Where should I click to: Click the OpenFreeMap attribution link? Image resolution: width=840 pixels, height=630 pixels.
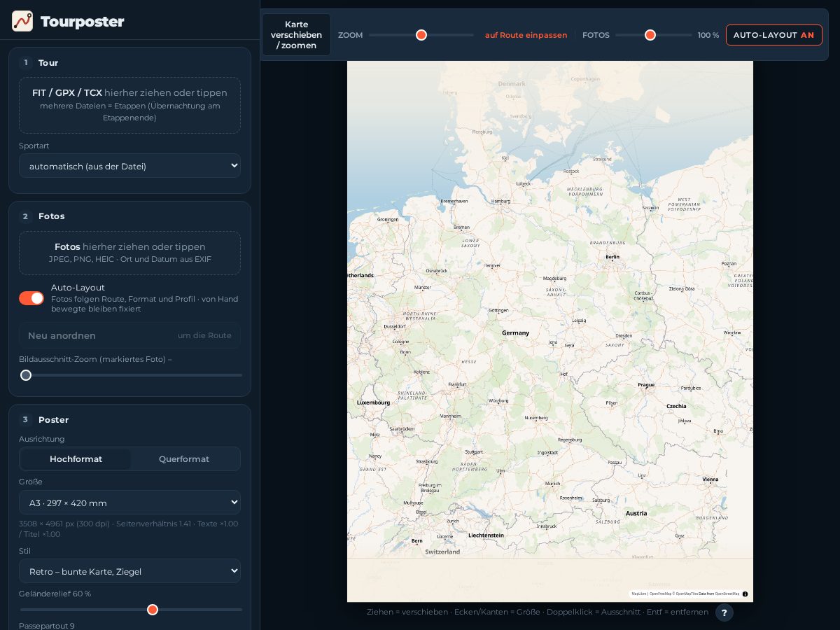coord(661,594)
